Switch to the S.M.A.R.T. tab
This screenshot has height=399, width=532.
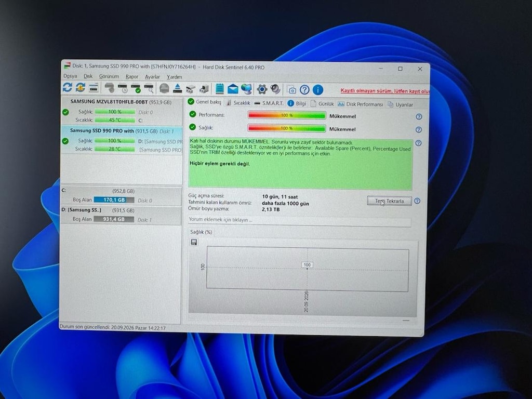tap(269, 103)
